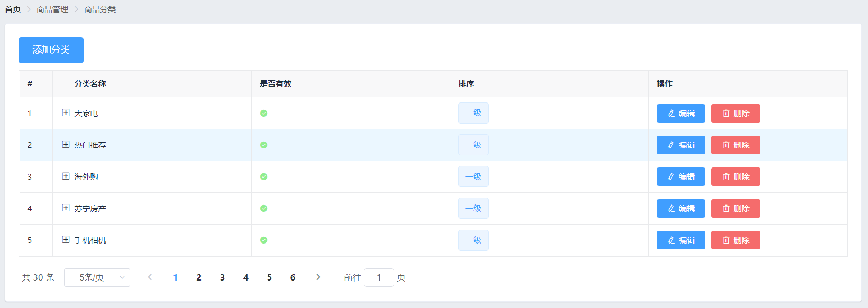Jump to page 3 in pagination
This screenshot has height=308, width=868.
[x=222, y=277]
